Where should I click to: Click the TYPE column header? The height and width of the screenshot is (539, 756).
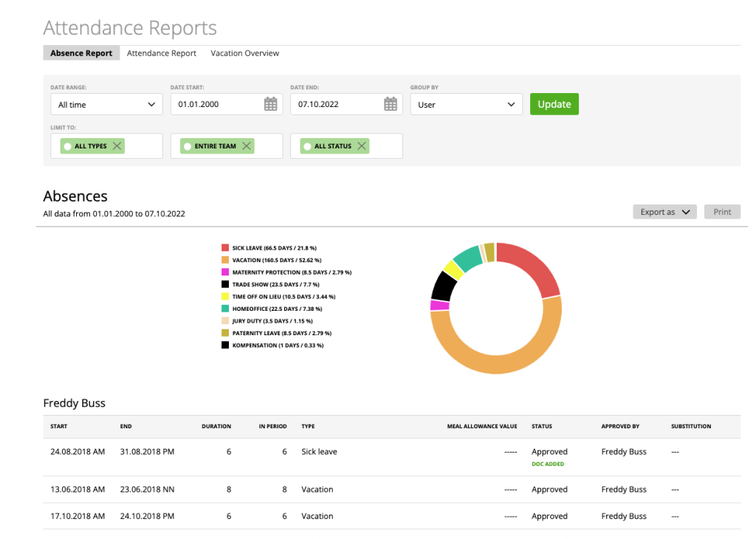point(308,426)
